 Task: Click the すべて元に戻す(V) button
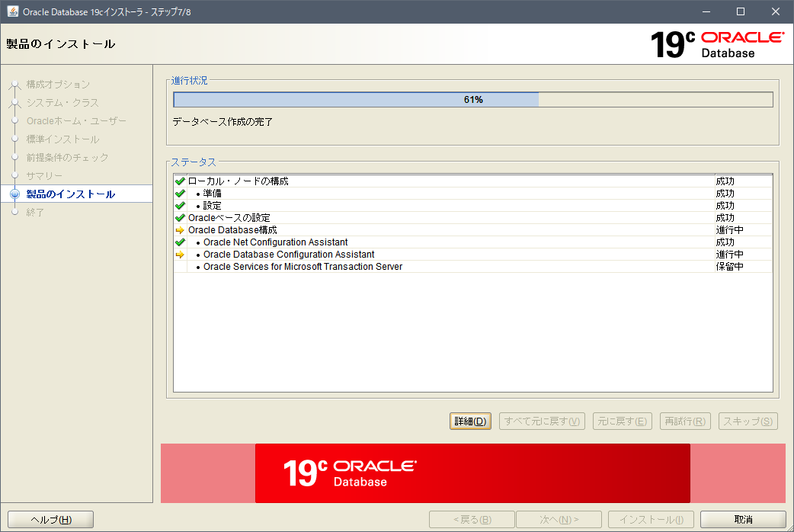(x=542, y=421)
